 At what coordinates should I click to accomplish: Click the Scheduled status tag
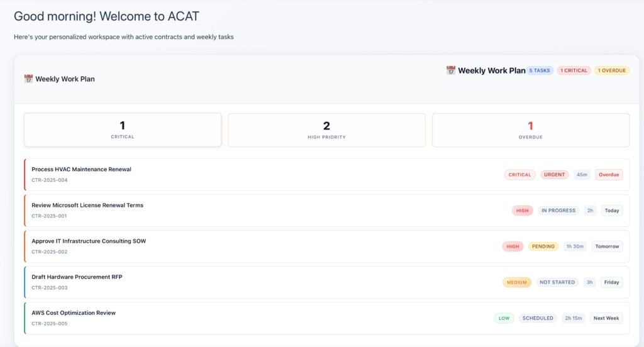pos(538,318)
